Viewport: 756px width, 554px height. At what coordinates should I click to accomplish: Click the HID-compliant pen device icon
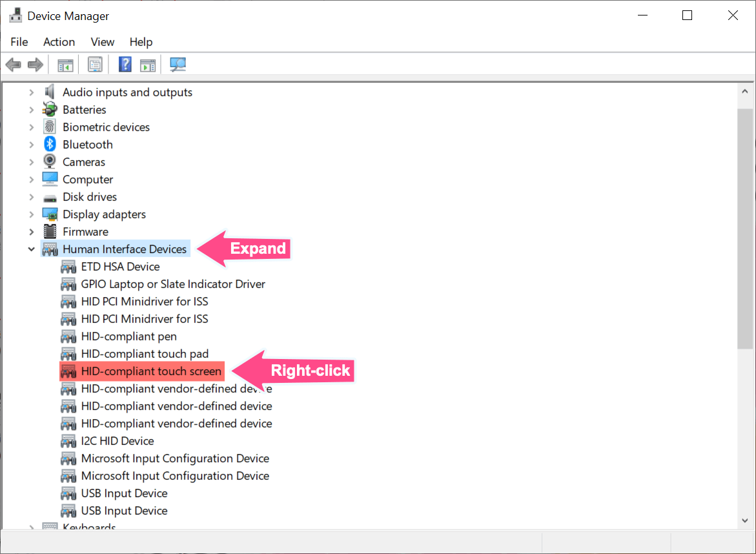(x=68, y=336)
